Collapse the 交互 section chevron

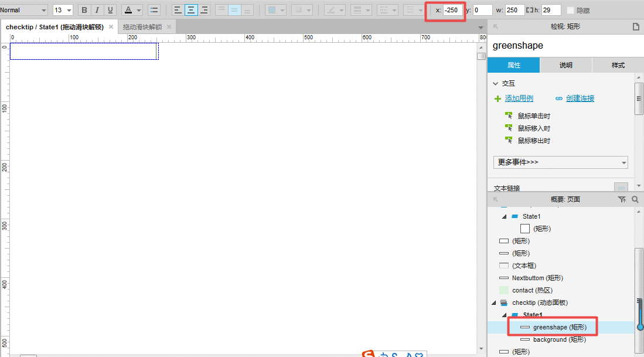tap(495, 83)
